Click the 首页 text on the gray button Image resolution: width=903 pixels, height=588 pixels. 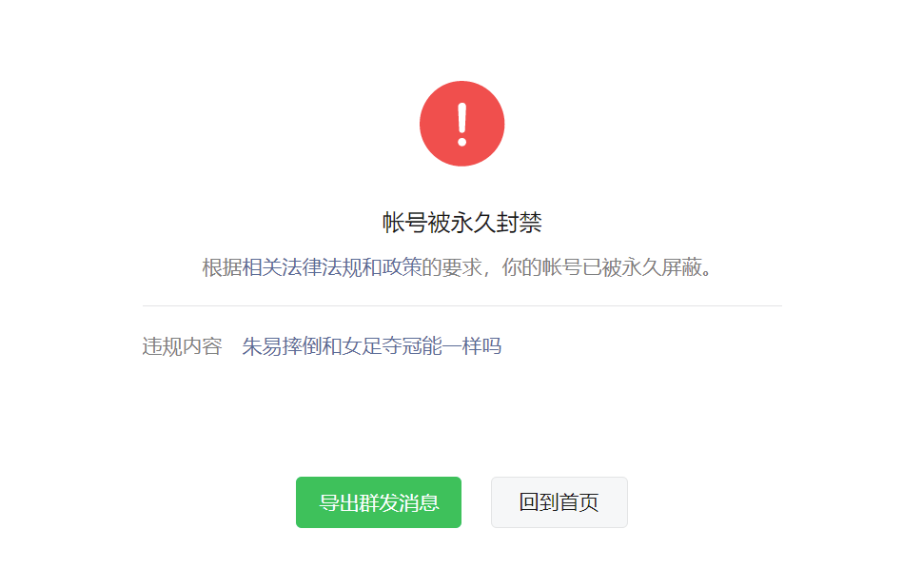[x=579, y=502]
